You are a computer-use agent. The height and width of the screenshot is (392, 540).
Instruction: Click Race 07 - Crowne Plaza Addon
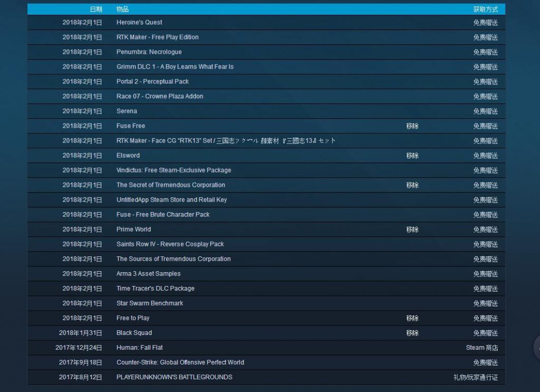(x=160, y=97)
